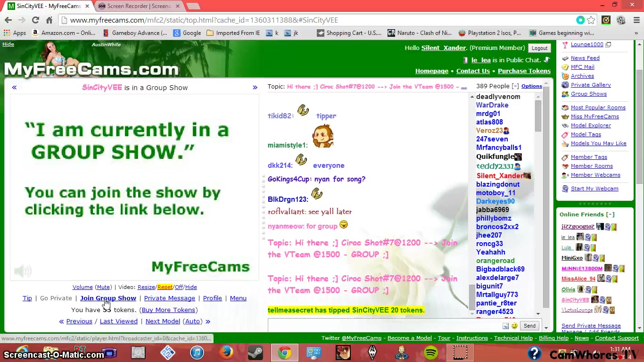Reload the page with the browser refresh icon

point(35,20)
